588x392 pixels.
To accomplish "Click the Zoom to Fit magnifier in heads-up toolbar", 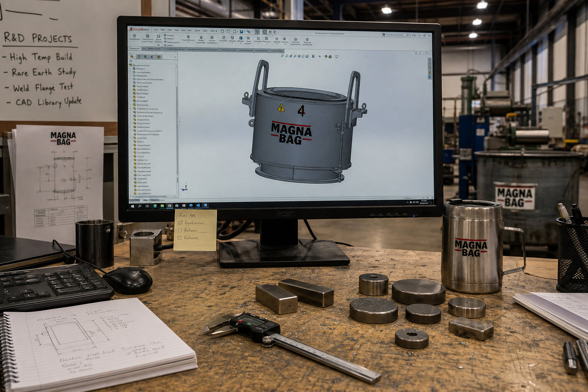I will (283, 56).
